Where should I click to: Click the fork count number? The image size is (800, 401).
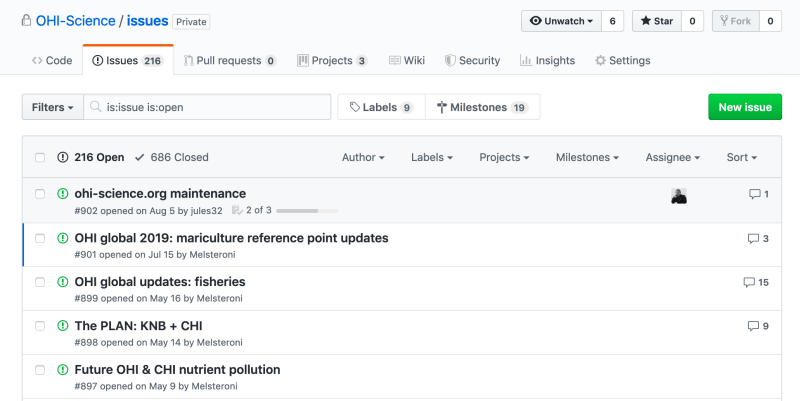coord(770,21)
